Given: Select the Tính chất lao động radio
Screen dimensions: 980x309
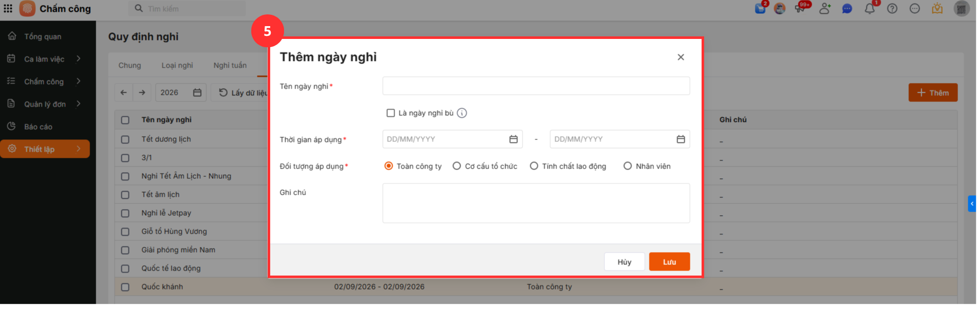Looking at the screenshot, I should point(534,166).
